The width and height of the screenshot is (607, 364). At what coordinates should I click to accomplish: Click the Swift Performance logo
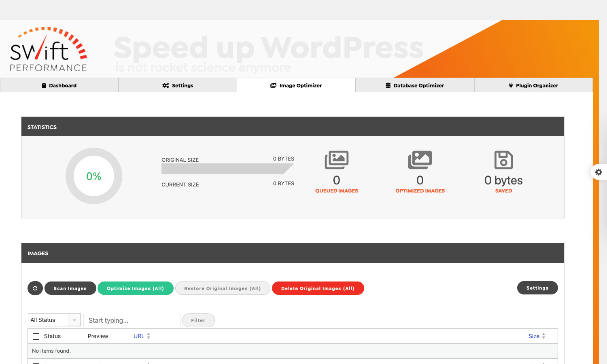pos(49,49)
